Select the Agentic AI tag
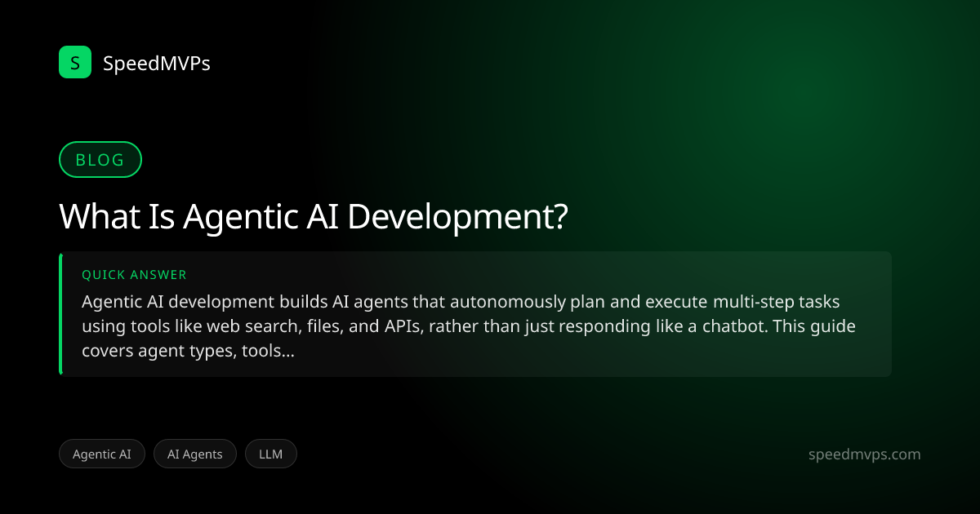 click(102, 454)
